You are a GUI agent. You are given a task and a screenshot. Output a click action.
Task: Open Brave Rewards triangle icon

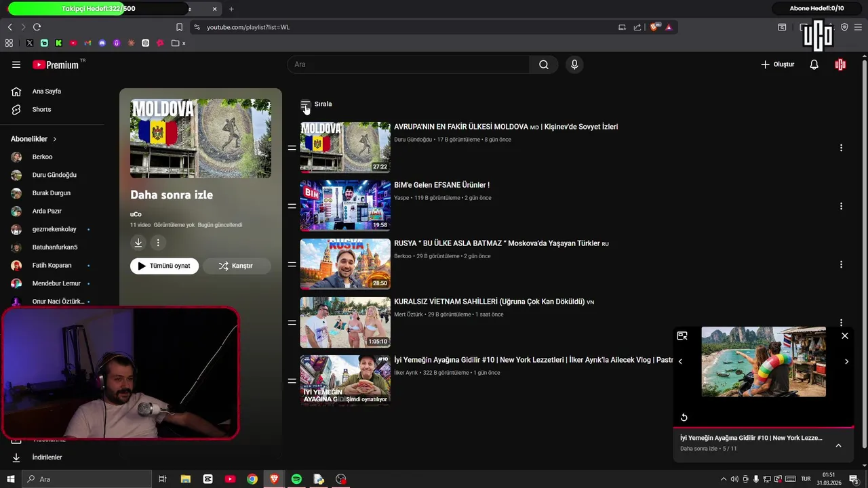(669, 27)
